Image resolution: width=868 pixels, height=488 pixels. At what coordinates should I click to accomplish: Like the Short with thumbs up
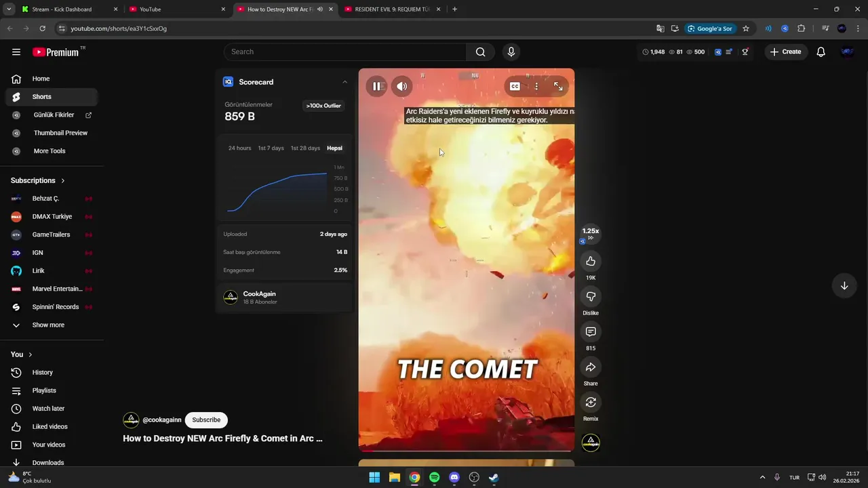coord(591,261)
